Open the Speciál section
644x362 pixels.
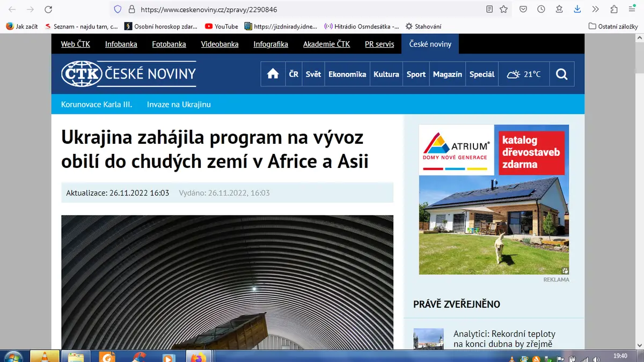[482, 74]
